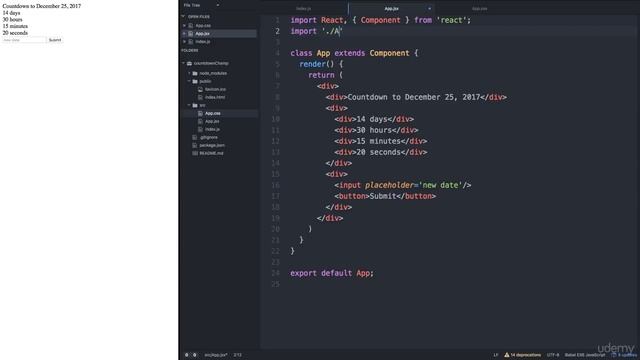Open the .gitignore file
Image resolution: width=640 pixels, height=360 pixels.
coord(209,137)
